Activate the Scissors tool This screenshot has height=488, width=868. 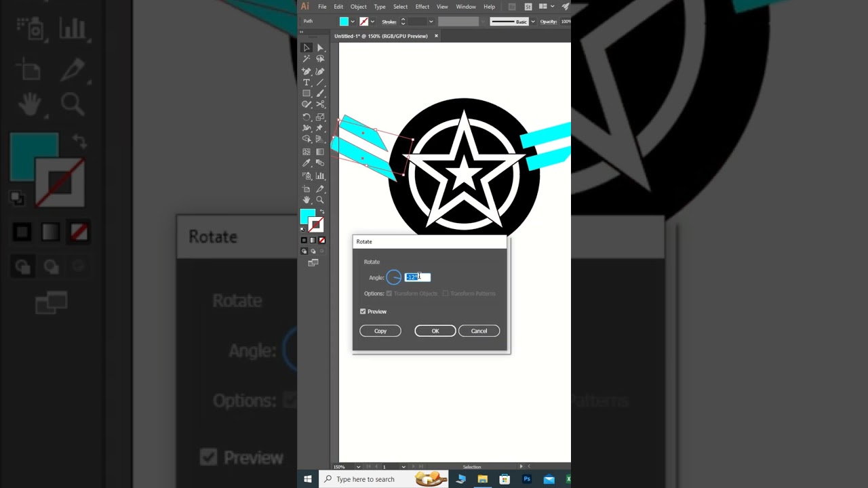pos(320,104)
